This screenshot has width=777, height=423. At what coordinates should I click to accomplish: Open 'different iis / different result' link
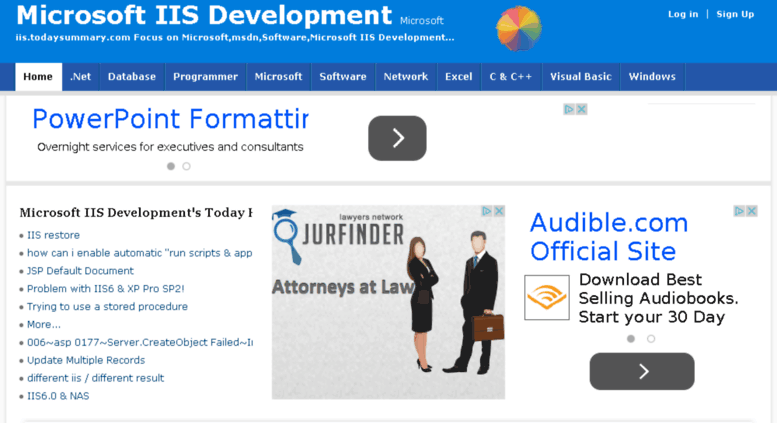(x=95, y=378)
